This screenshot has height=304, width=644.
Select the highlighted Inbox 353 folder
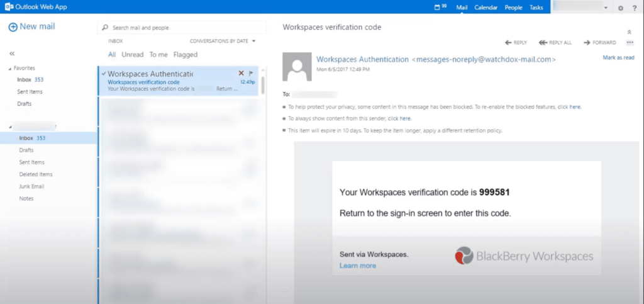[48, 138]
